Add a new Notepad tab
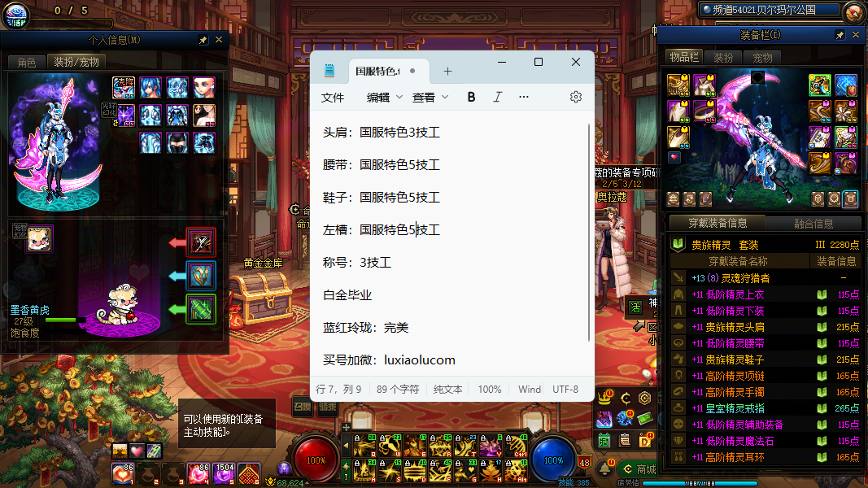Viewport: 868px width, 488px height. pyautogui.click(x=447, y=71)
